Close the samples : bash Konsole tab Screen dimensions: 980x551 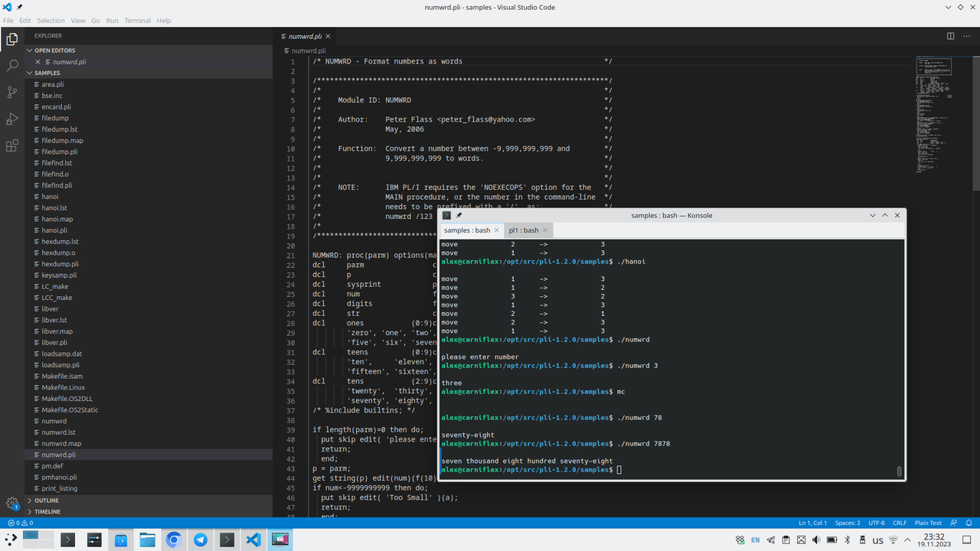click(x=497, y=230)
